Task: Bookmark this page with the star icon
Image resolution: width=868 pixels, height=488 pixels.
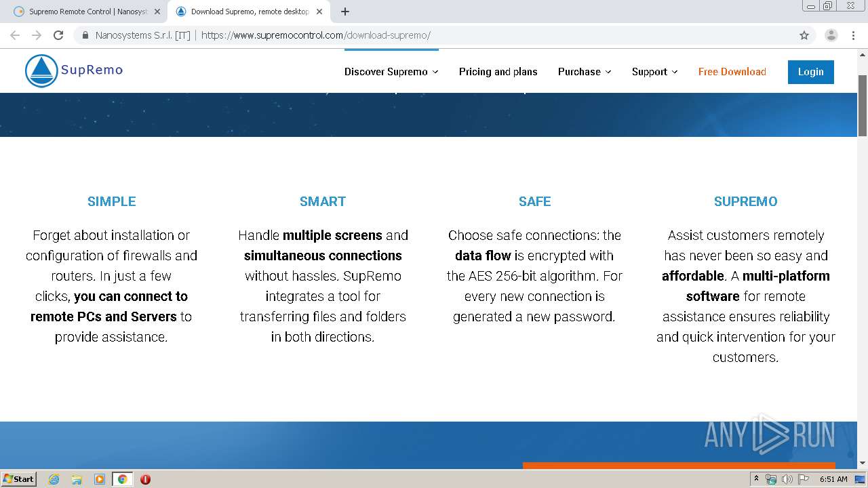Action: 804,35
